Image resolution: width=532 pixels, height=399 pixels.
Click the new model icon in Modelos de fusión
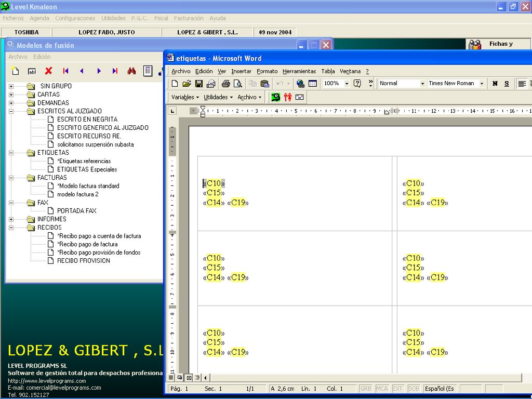[x=15, y=71]
